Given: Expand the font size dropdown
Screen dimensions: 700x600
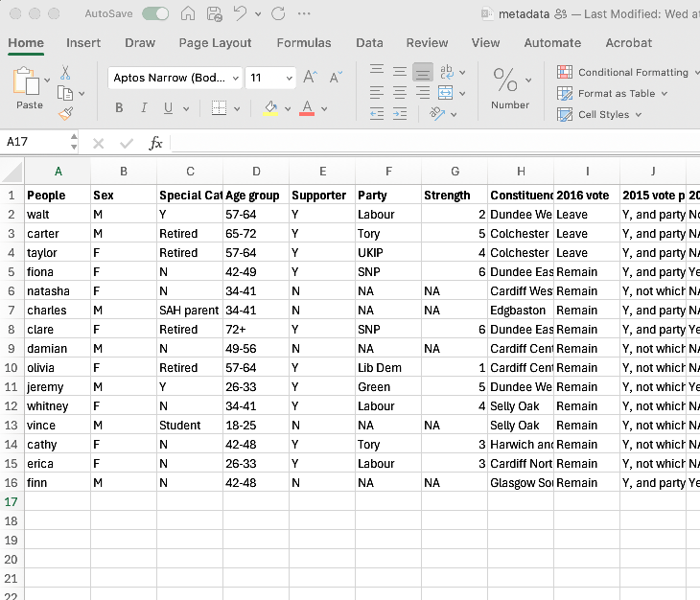Looking at the screenshot, I should pos(289,78).
